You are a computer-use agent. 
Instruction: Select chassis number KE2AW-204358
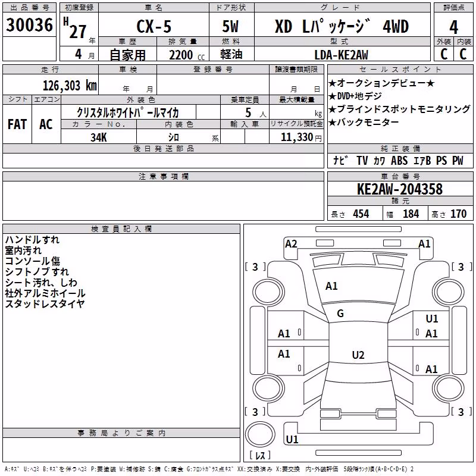pyautogui.click(x=400, y=189)
